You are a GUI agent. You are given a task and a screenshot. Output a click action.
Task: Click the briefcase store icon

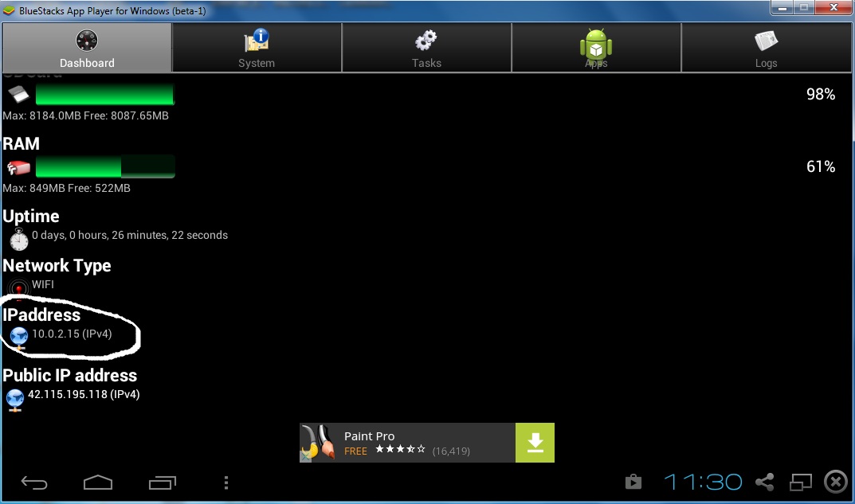point(633,482)
